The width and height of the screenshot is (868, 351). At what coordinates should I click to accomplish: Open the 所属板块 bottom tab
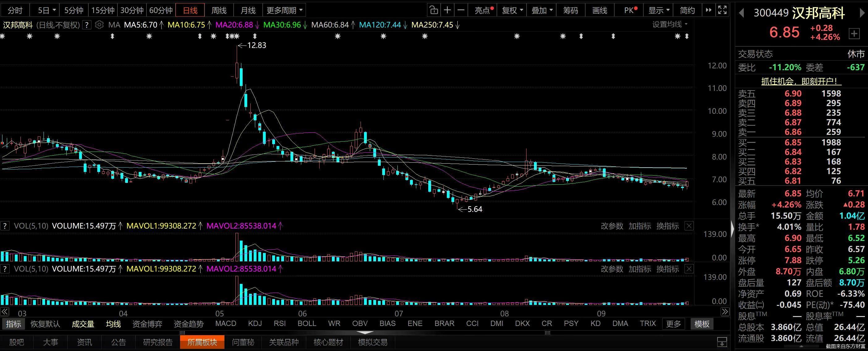pos(202,342)
